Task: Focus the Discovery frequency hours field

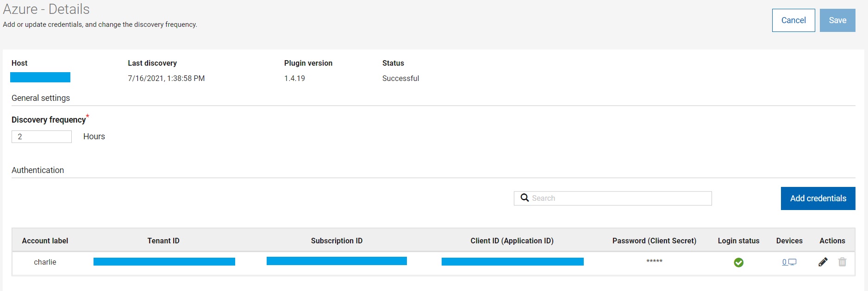Action: click(42, 136)
